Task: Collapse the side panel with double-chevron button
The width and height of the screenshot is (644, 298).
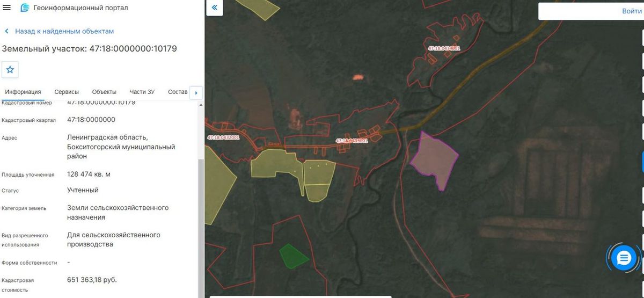Action: (x=214, y=8)
